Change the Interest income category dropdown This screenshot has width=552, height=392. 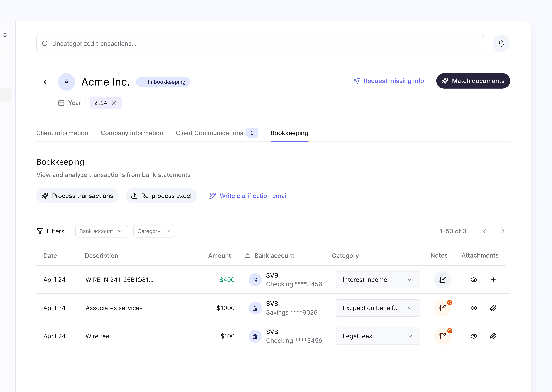(x=377, y=280)
